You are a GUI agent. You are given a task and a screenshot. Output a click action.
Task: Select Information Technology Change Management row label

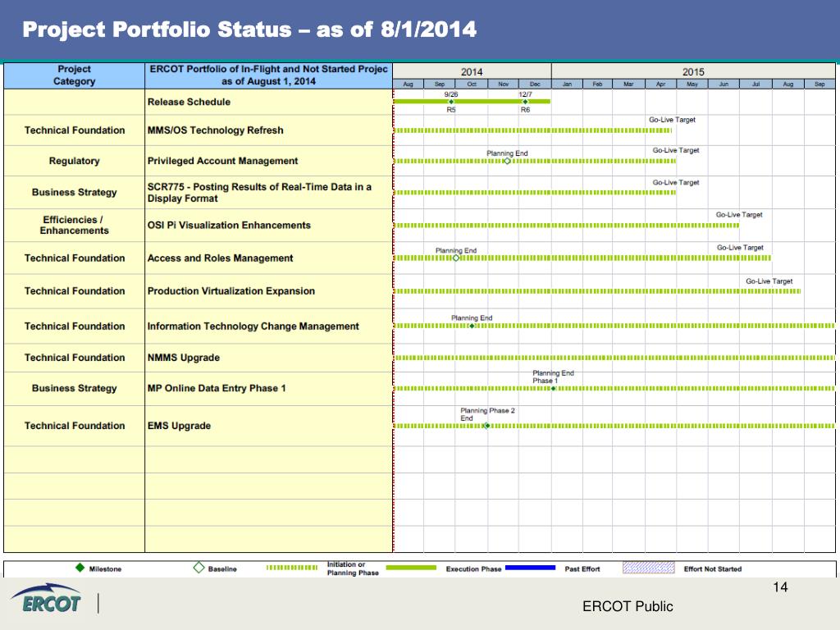(253, 326)
